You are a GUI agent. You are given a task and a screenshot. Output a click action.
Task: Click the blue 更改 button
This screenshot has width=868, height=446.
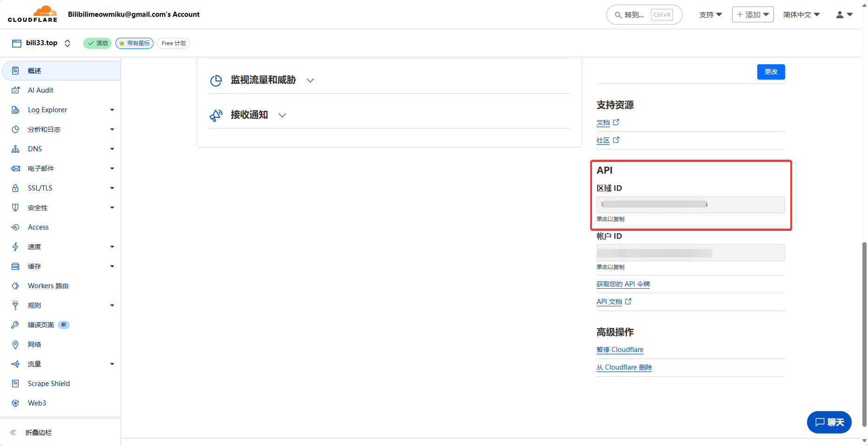click(x=771, y=72)
